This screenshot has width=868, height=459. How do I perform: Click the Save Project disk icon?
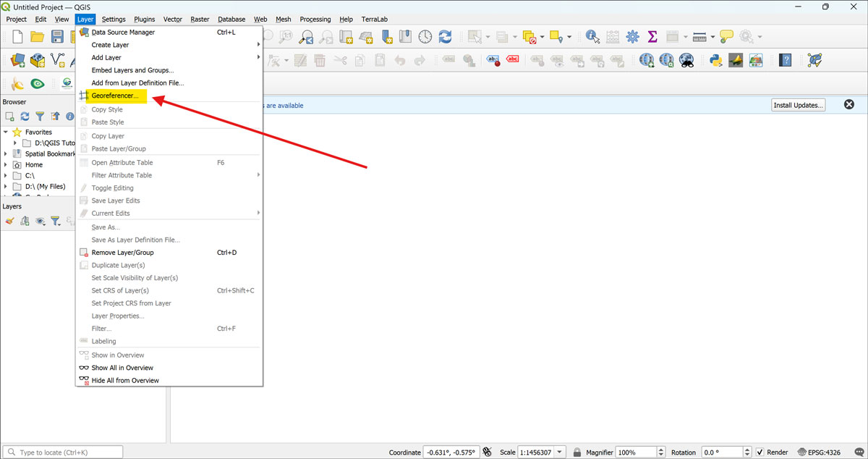click(x=56, y=36)
